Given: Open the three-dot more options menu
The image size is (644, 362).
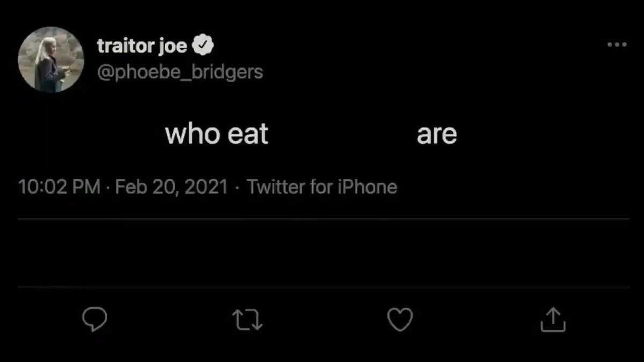Looking at the screenshot, I should (617, 45).
